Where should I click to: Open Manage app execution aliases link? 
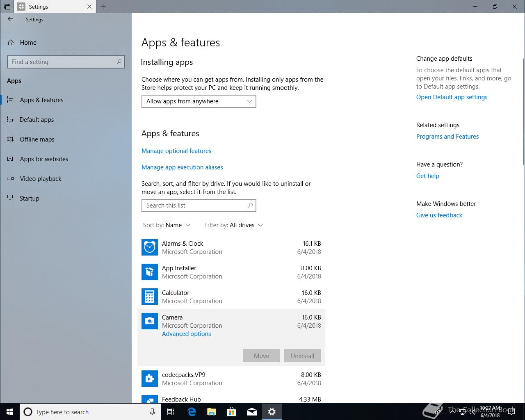pyautogui.click(x=182, y=167)
